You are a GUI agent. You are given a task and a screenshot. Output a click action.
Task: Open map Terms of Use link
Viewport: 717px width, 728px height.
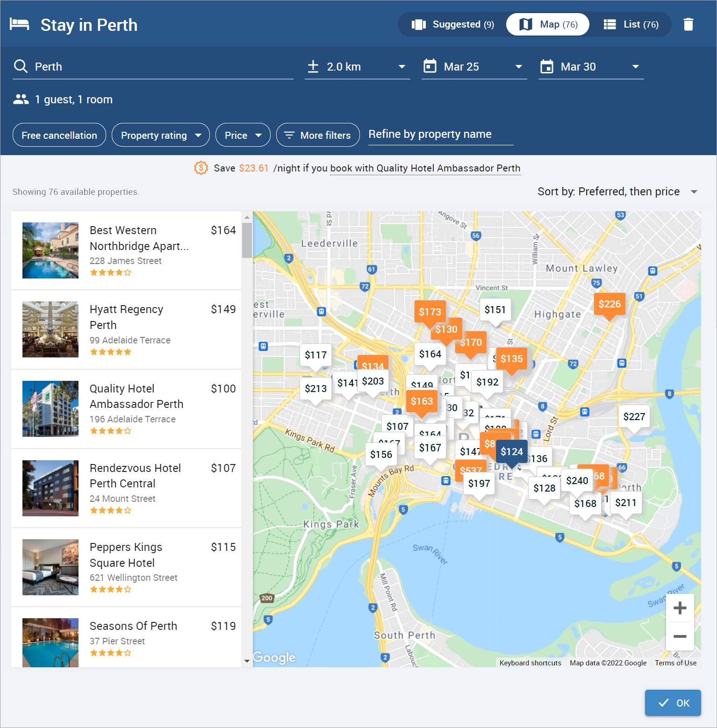pos(675,663)
